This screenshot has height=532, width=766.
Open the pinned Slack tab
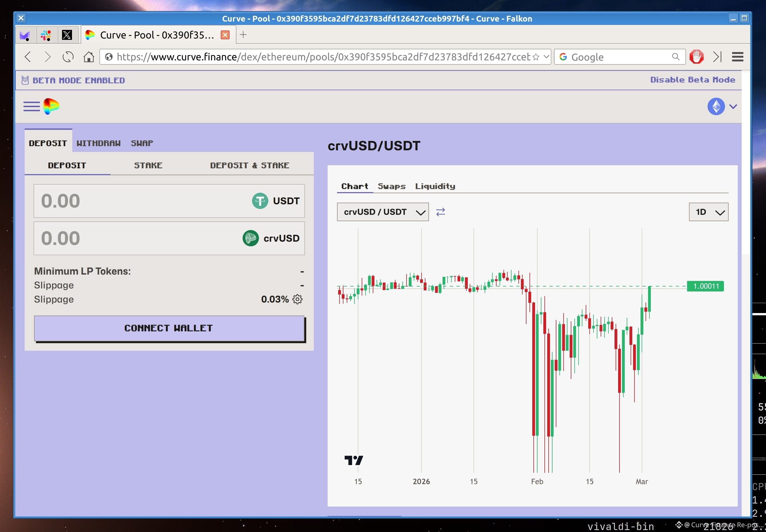[x=46, y=35]
